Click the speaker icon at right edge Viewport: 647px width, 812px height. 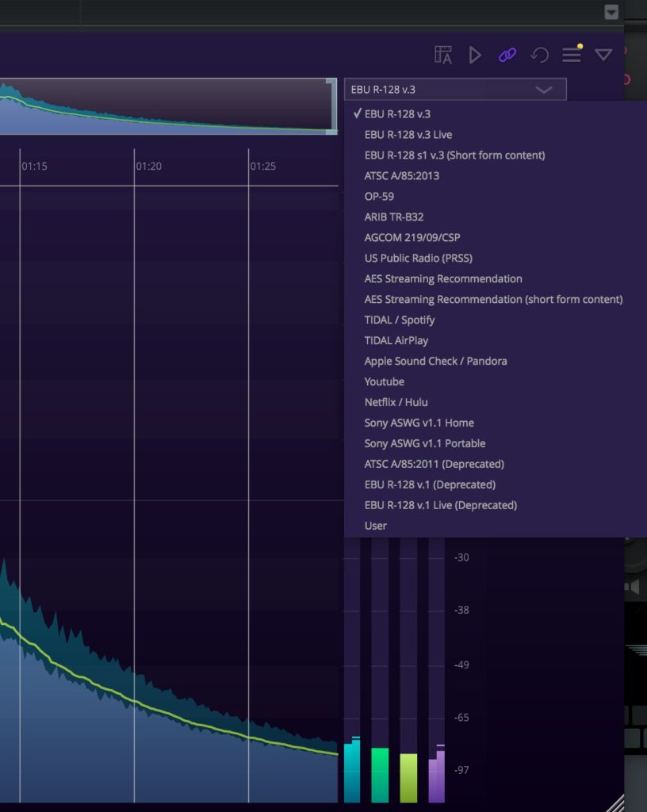(632, 587)
